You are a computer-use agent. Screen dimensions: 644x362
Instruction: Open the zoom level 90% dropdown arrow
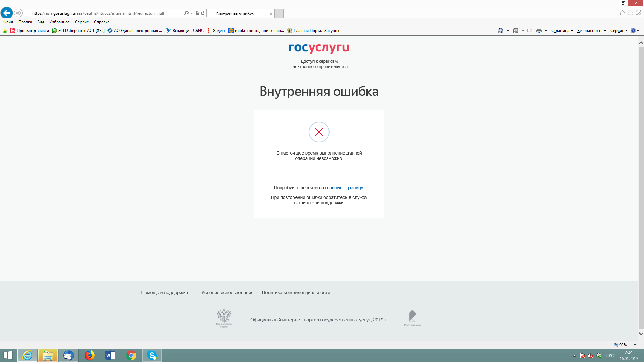coord(635,345)
